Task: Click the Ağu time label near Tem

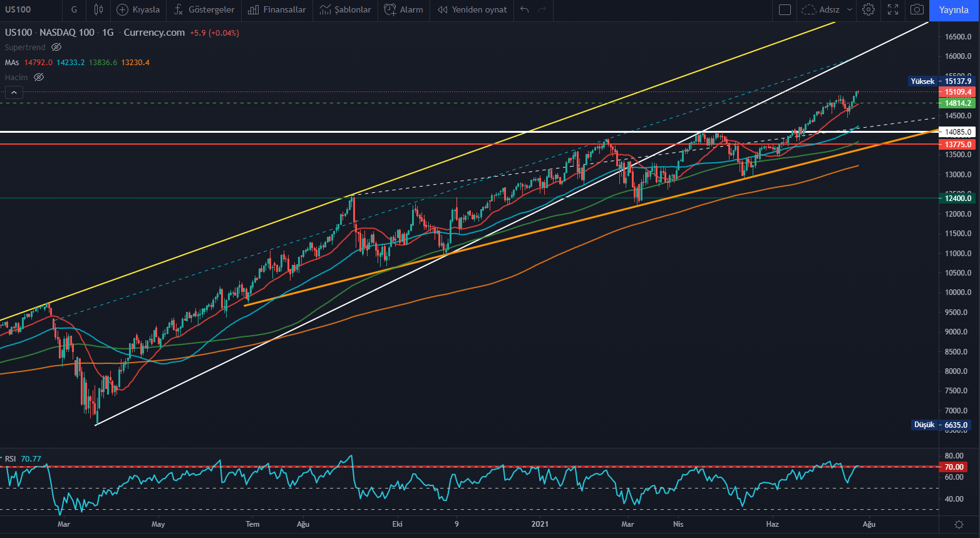Action: point(303,524)
